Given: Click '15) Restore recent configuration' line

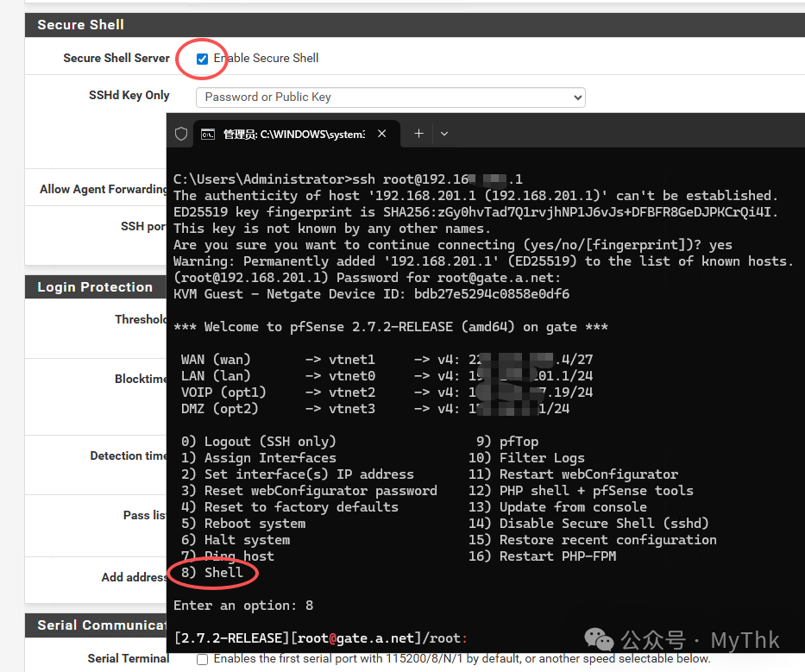Looking at the screenshot, I should point(593,540).
